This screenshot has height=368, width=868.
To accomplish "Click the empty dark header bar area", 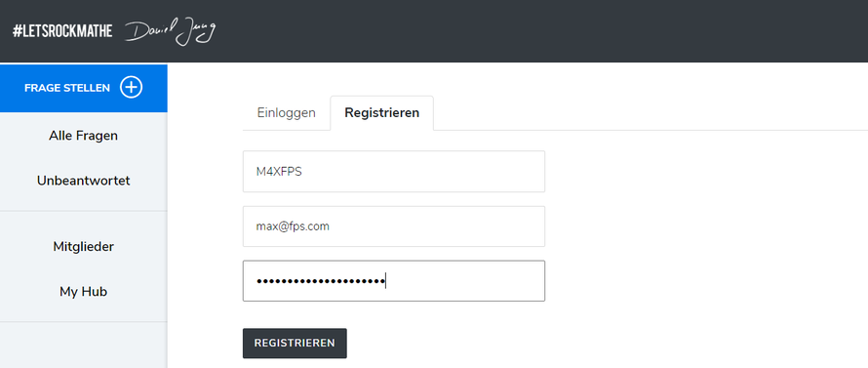I will click(542, 31).
